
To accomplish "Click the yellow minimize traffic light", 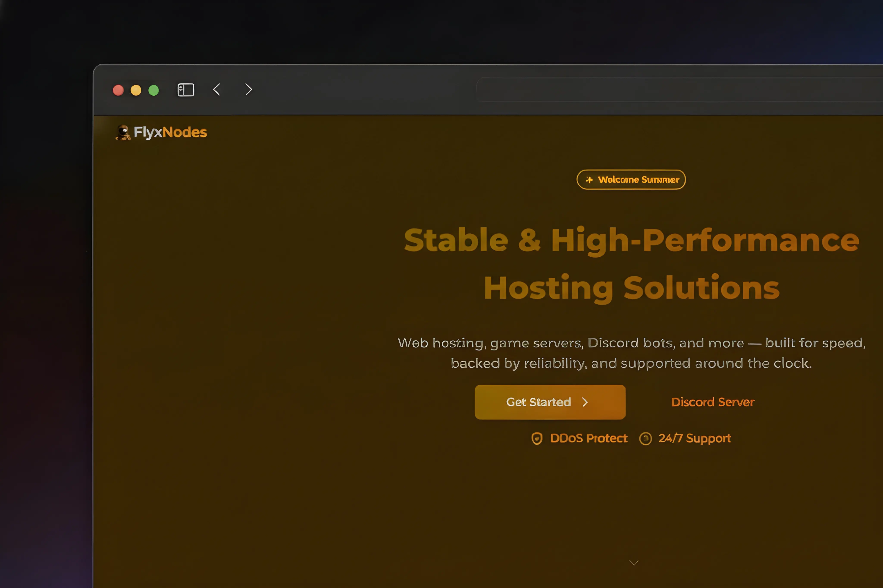I will [x=136, y=90].
